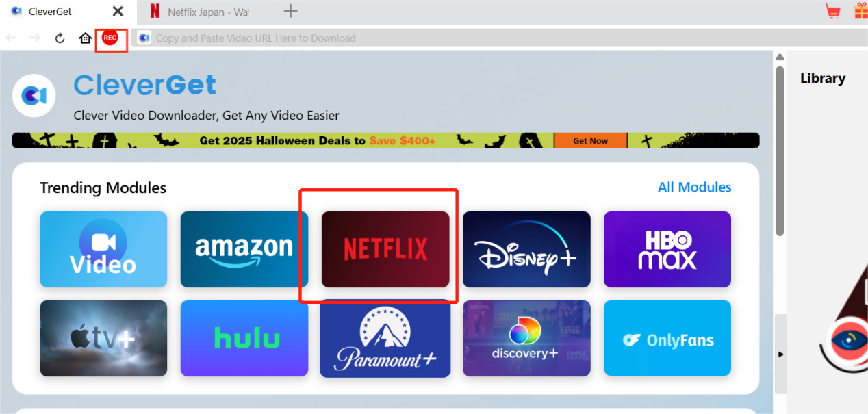
Task: Open the gift box icon
Action: tap(860, 11)
